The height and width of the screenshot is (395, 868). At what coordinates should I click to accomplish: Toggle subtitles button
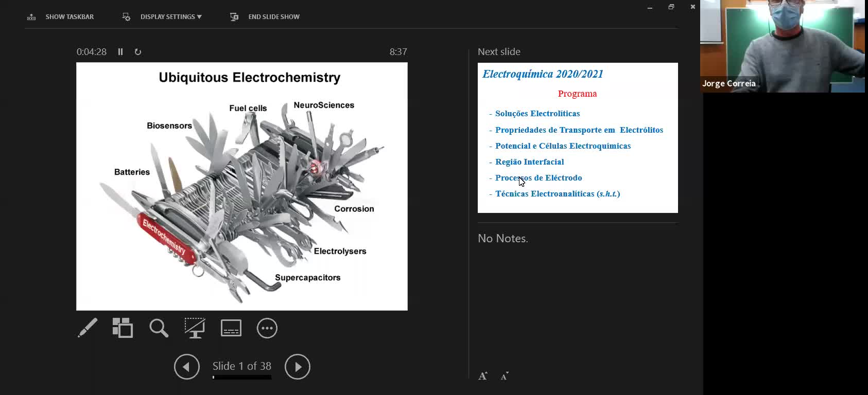point(231,328)
